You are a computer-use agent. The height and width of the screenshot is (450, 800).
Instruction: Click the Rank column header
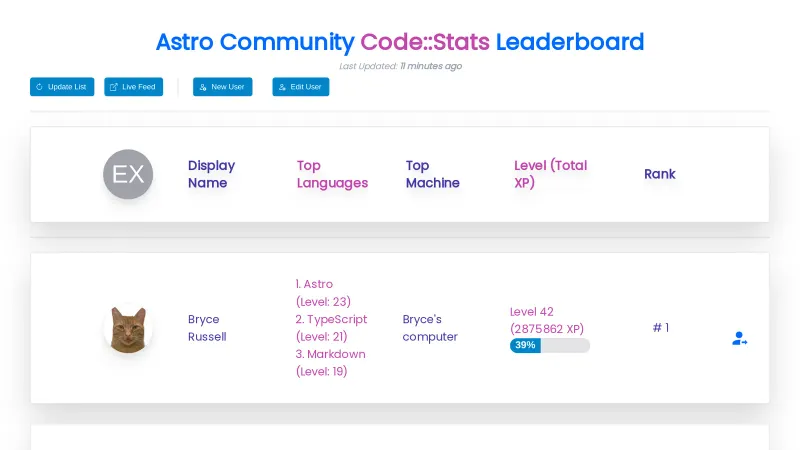[x=660, y=174]
